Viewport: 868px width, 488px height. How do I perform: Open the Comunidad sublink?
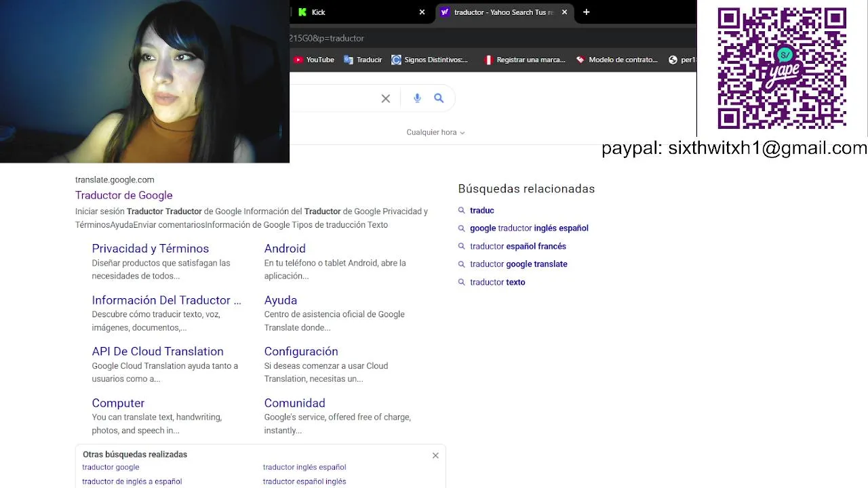294,403
